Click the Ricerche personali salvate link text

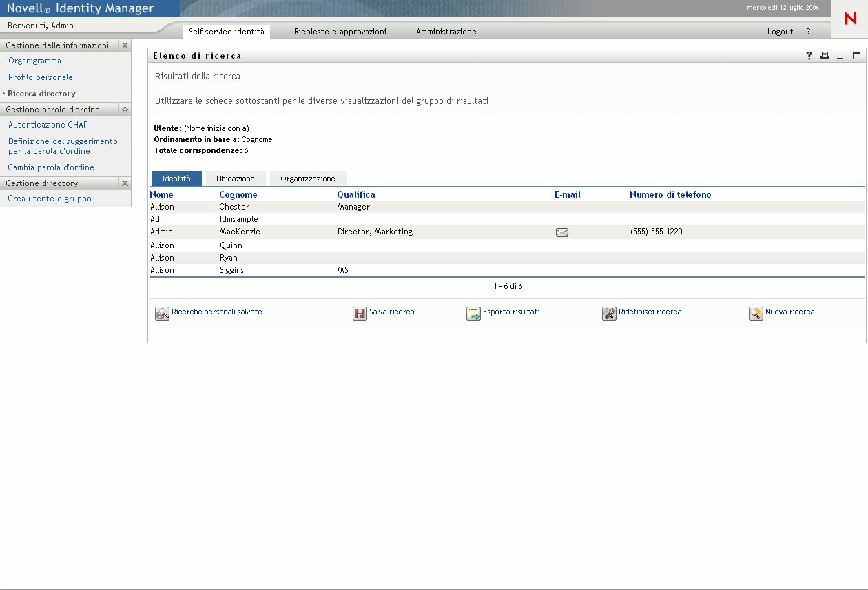coord(217,312)
